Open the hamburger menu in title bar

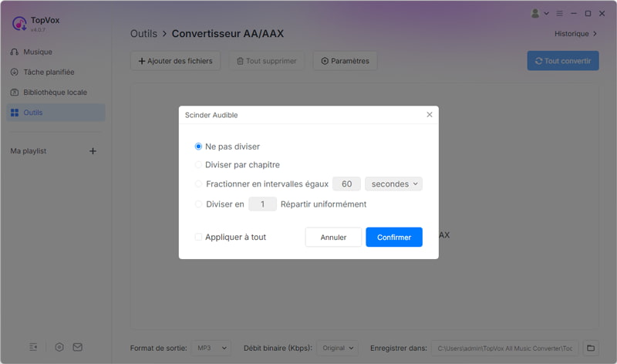pos(559,13)
